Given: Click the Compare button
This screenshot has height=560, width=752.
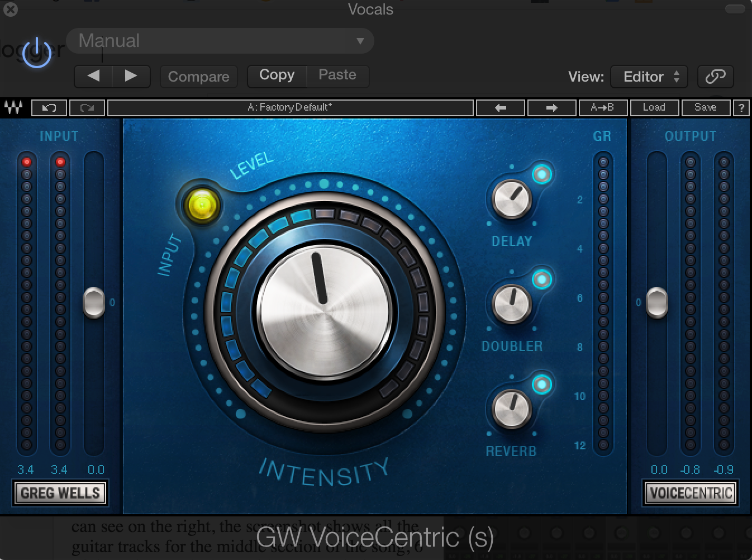Looking at the screenshot, I should point(199,77).
